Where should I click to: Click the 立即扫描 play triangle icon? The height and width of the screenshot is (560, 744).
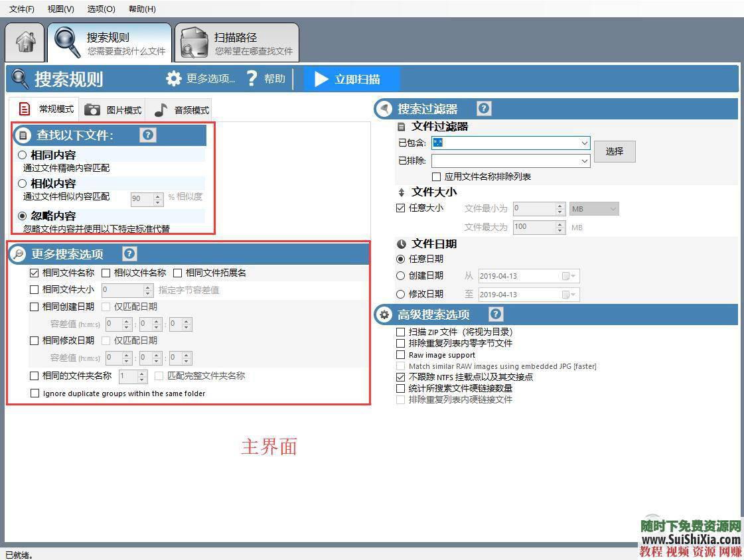[321, 79]
